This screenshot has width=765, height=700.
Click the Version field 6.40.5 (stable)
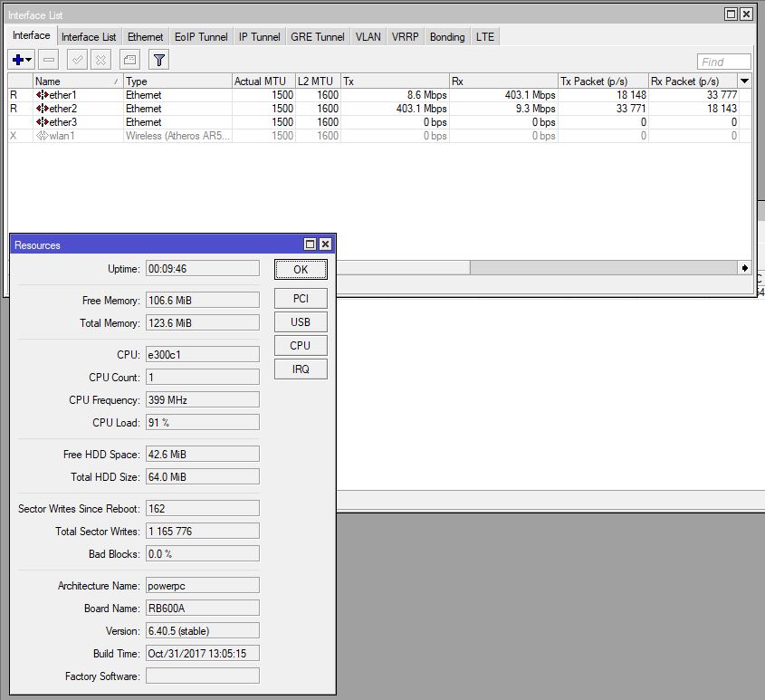pyautogui.click(x=203, y=630)
